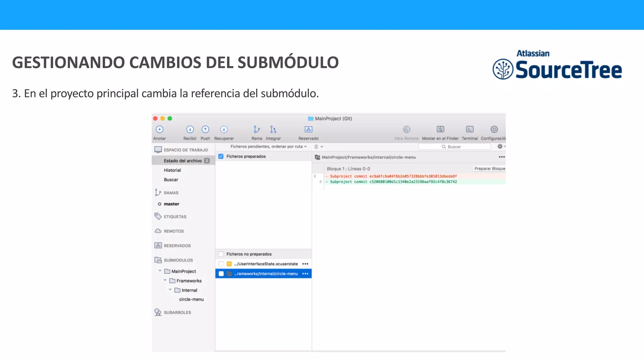Screen dimensions: 644x362
Task: Open the Terminal toolbar icon
Action: coord(470,129)
